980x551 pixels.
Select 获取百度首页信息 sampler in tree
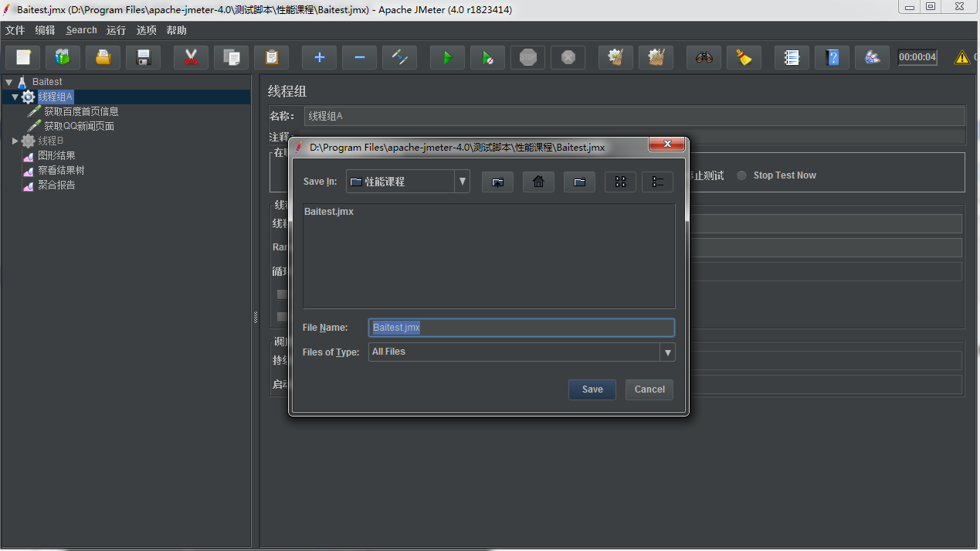pyautogui.click(x=81, y=111)
